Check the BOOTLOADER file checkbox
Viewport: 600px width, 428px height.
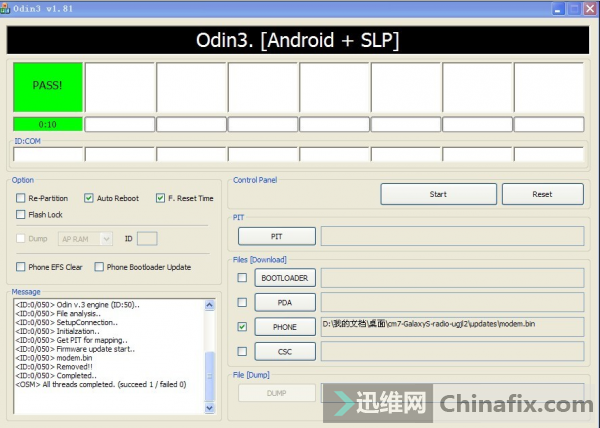(242, 278)
